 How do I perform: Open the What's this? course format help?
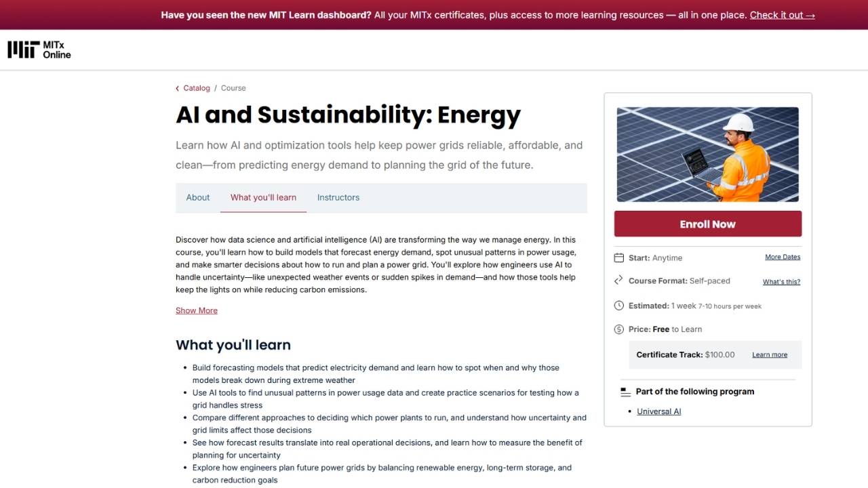click(x=781, y=281)
